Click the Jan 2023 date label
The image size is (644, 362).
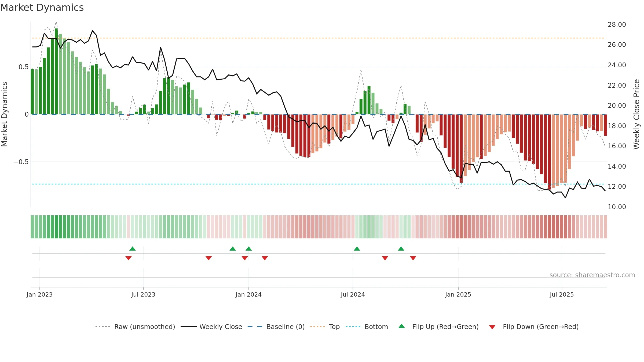(40, 294)
